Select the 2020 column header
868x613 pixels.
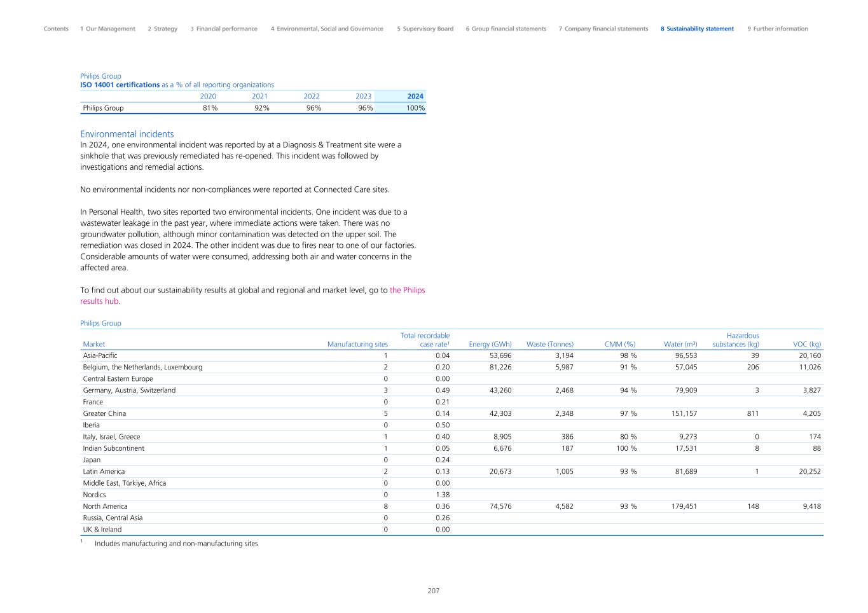click(x=208, y=97)
